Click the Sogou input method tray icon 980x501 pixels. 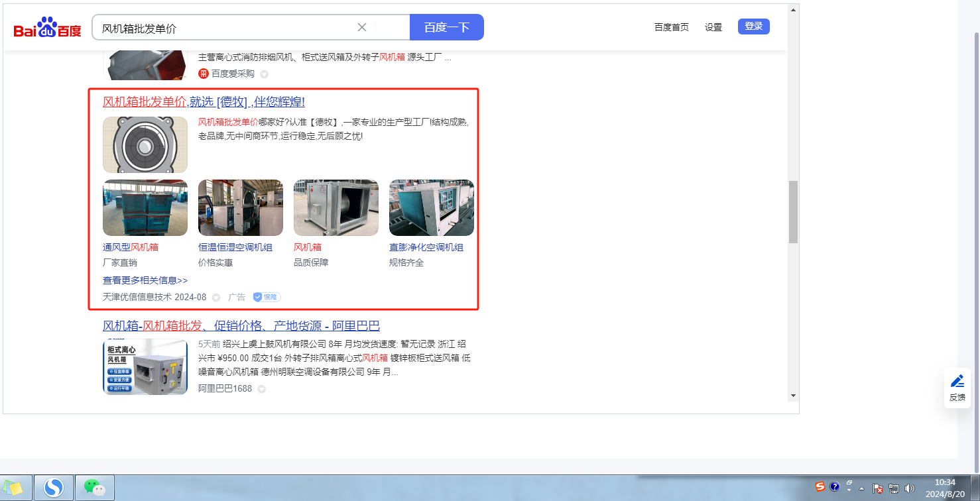(820, 487)
